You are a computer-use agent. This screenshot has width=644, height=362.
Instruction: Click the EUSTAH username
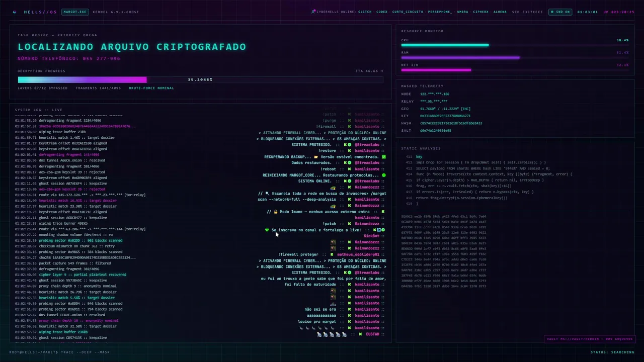tap(372, 334)
